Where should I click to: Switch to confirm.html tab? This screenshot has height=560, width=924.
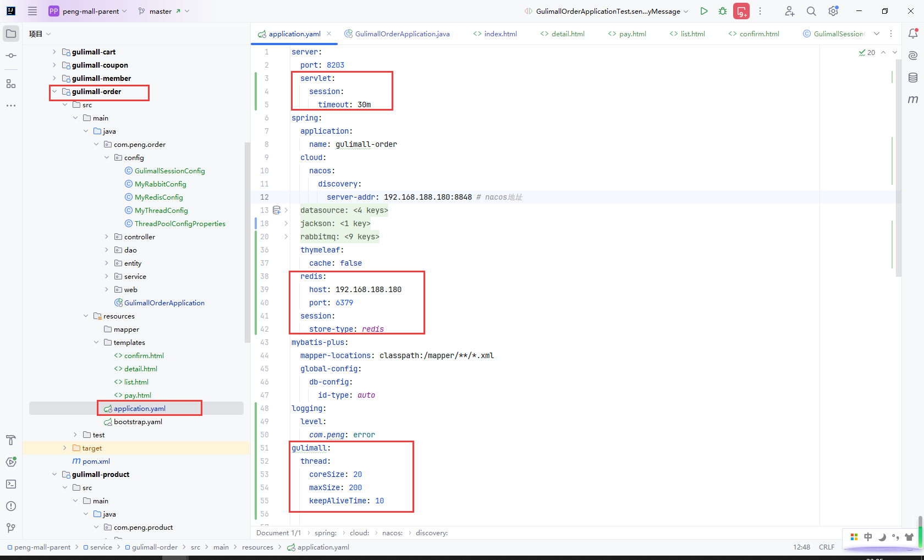[754, 34]
